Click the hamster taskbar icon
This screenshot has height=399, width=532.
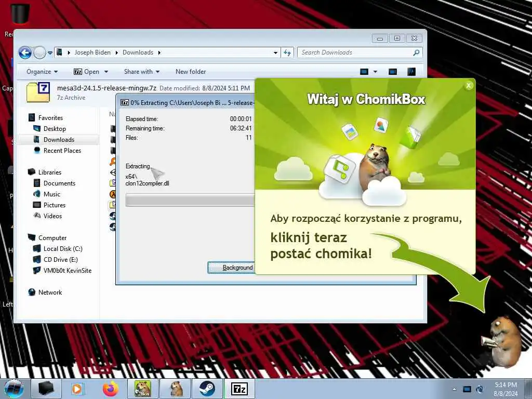[176, 389]
